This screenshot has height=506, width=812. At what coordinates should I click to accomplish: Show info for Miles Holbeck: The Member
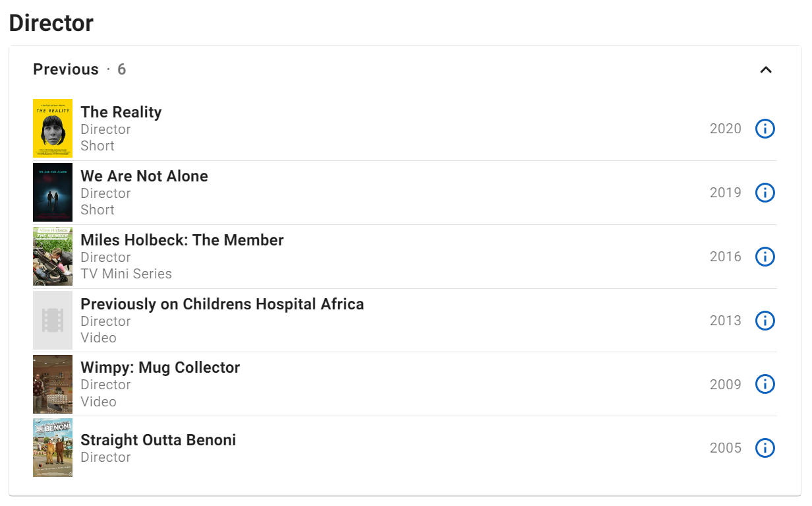coord(765,257)
